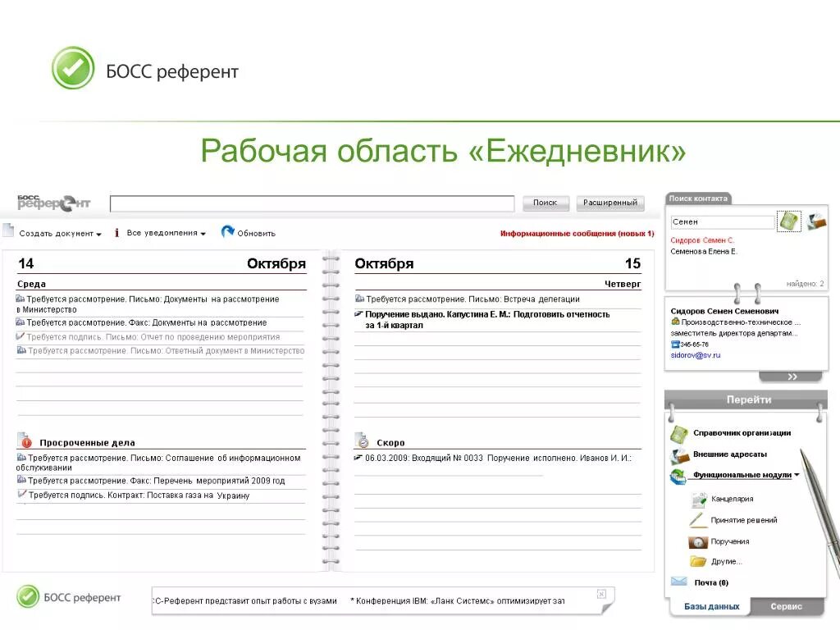
Task: Click the contact search field containing Семен
Action: click(x=722, y=221)
